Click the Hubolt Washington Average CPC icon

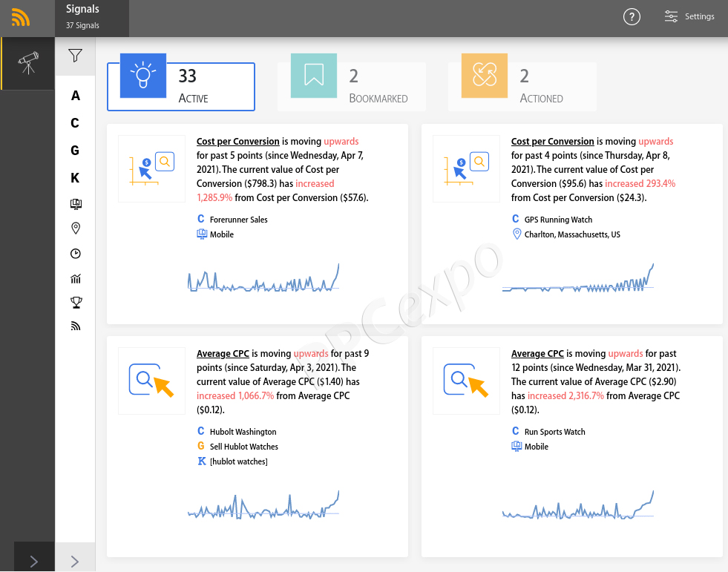(152, 381)
